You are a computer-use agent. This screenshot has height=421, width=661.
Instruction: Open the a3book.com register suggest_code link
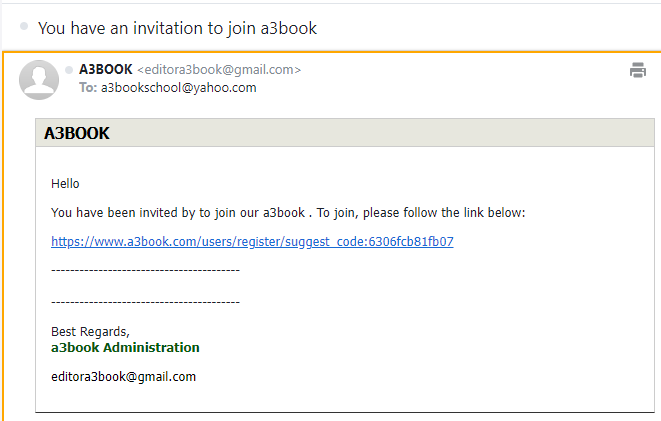coord(252,241)
